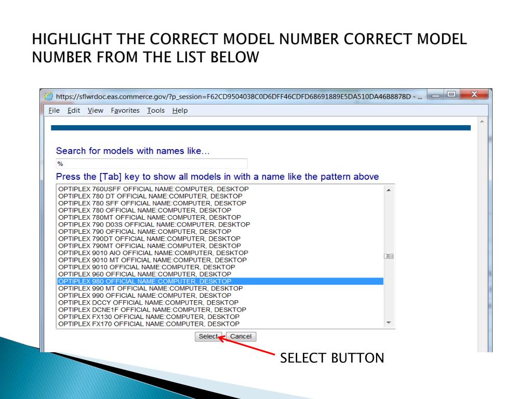Close the browser popup window

(474, 95)
